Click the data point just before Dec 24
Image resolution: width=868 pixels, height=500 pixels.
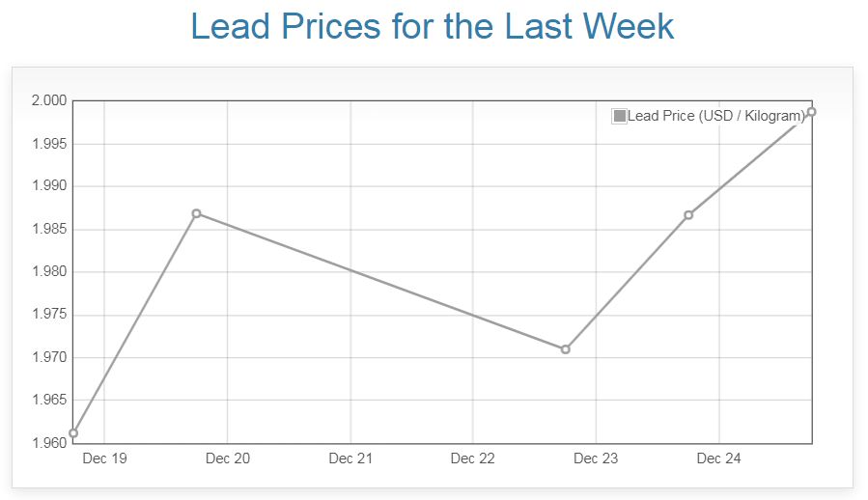coord(688,215)
